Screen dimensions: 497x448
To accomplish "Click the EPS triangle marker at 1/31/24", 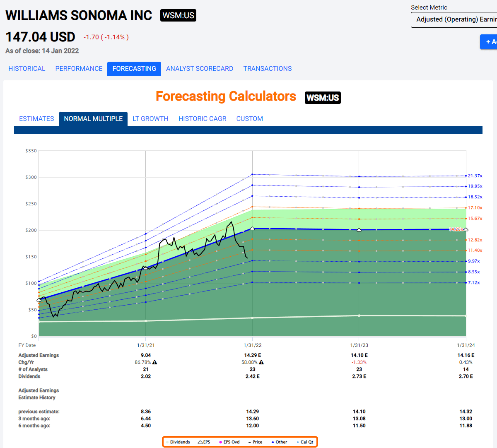I will tap(466, 229).
